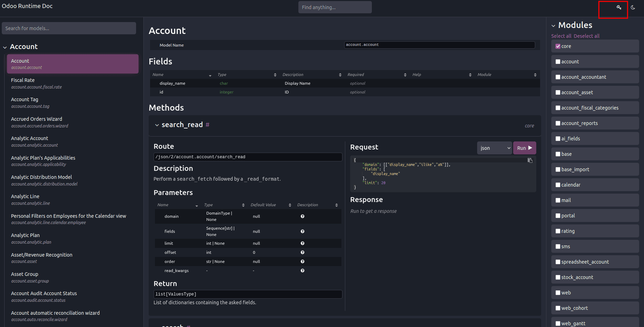Open help icon for domain parameter

303,216
